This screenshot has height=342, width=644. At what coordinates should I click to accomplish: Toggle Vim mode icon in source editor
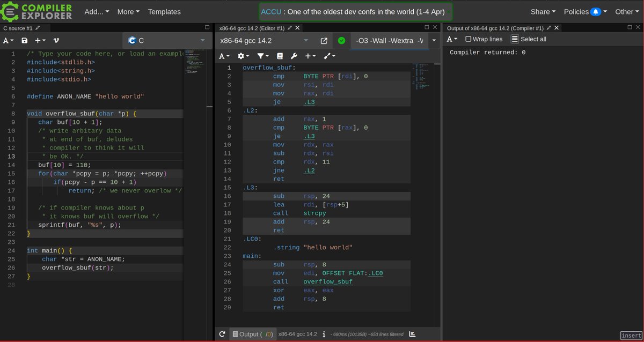(x=56, y=40)
